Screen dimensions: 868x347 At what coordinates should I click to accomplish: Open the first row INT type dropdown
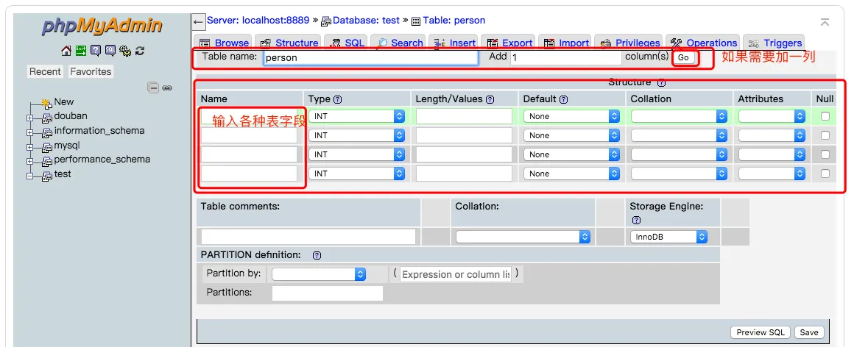click(358, 116)
